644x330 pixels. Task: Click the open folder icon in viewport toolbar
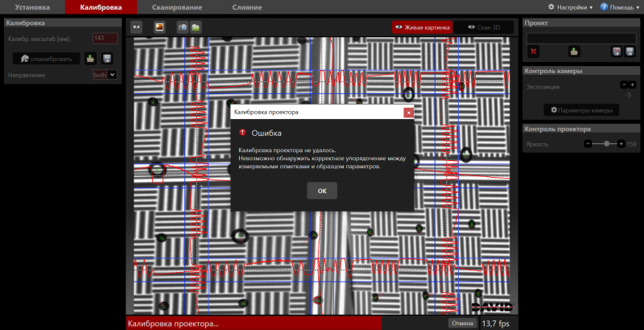(196, 27)
